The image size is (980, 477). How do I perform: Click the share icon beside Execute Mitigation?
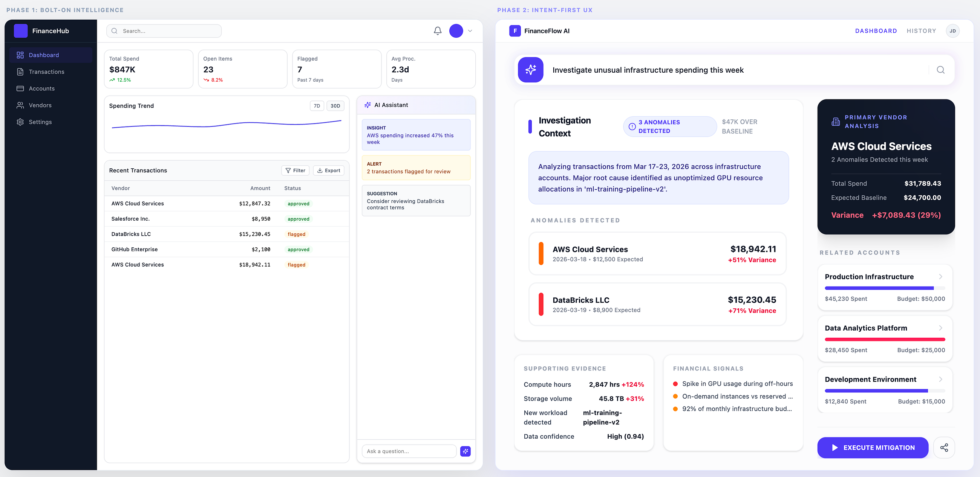944,448
